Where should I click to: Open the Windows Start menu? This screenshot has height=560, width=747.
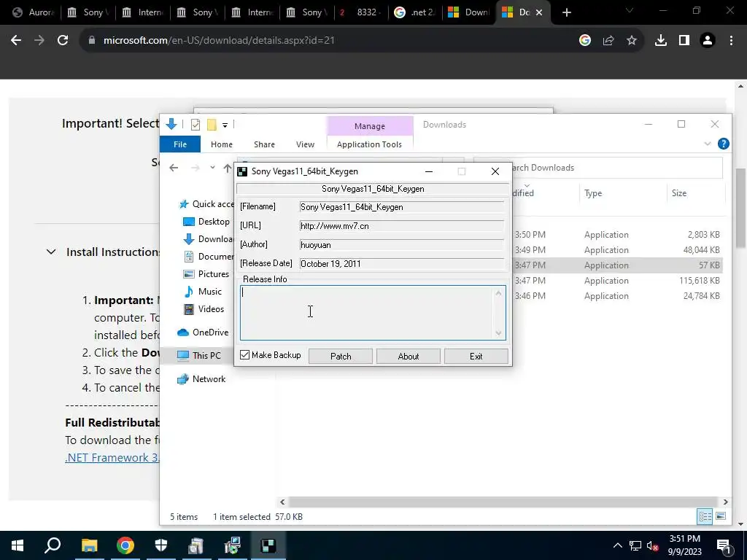[18, 545]
